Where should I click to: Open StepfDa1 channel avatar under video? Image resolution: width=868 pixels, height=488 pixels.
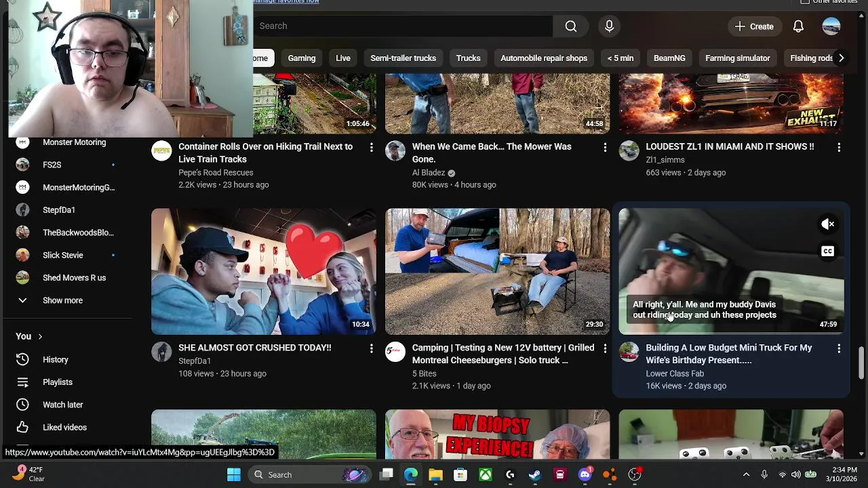point(161,352)
